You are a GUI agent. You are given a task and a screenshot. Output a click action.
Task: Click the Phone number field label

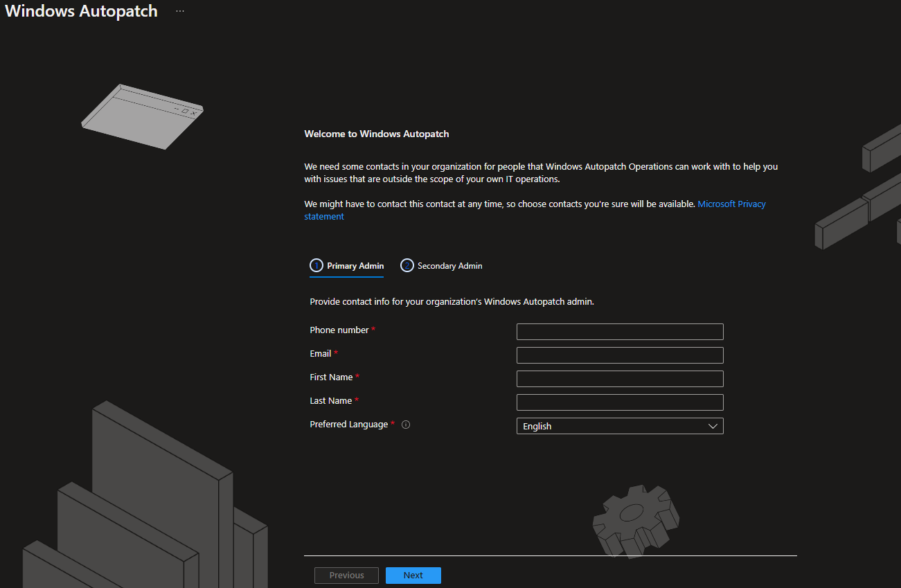(x=339, y=330)
